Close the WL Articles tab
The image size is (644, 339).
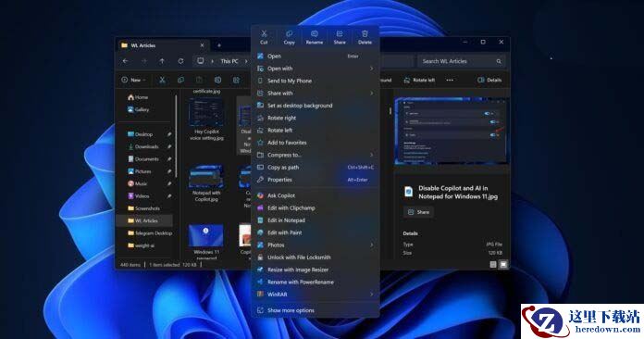coord(202,45)
